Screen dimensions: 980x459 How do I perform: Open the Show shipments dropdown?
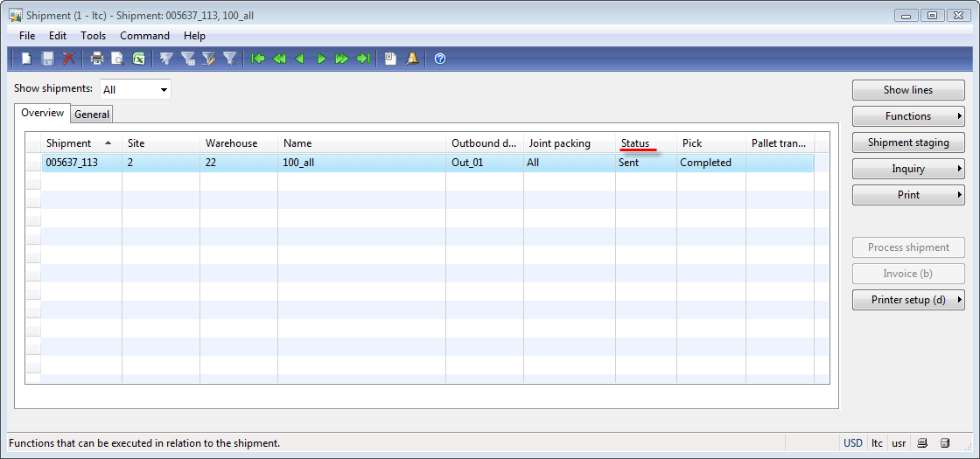[136, 89]
